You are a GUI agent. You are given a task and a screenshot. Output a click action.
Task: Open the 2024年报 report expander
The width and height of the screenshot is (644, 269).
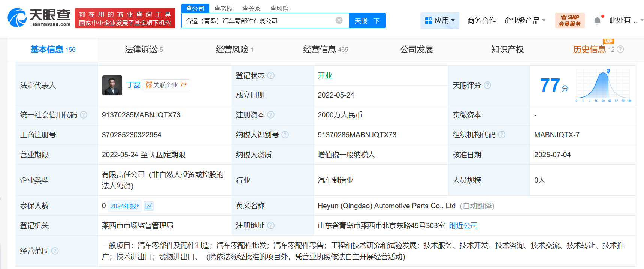125,206
